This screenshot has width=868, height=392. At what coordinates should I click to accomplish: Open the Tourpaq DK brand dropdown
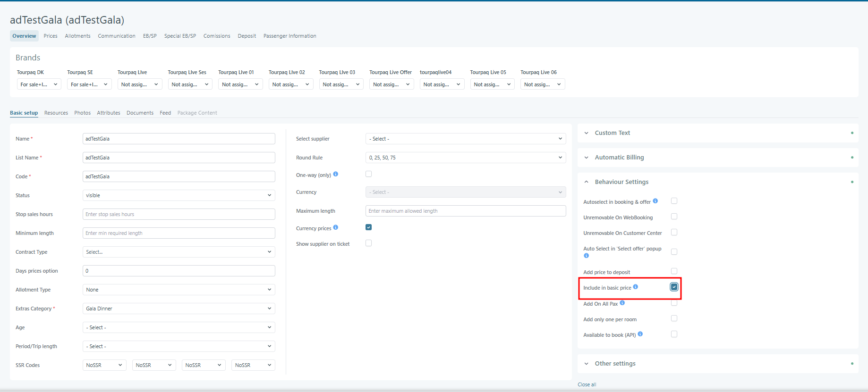[39, 84]
